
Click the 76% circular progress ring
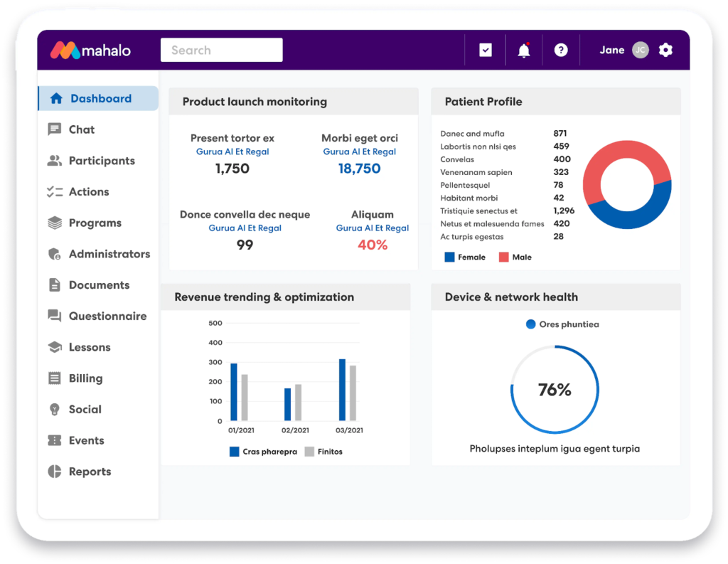click(555, 347)
